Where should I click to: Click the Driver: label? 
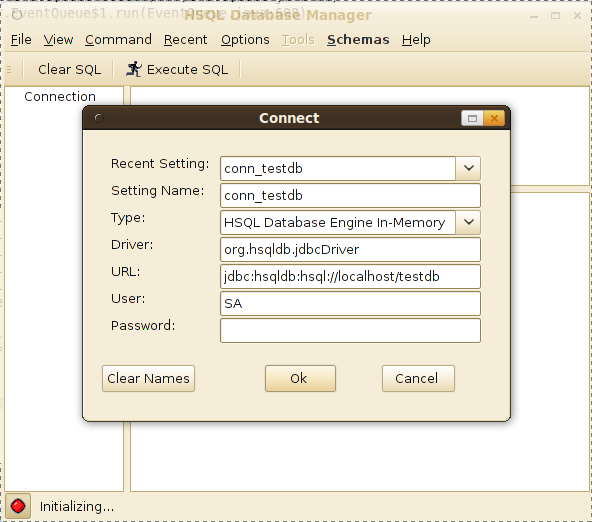pos(132,245)
